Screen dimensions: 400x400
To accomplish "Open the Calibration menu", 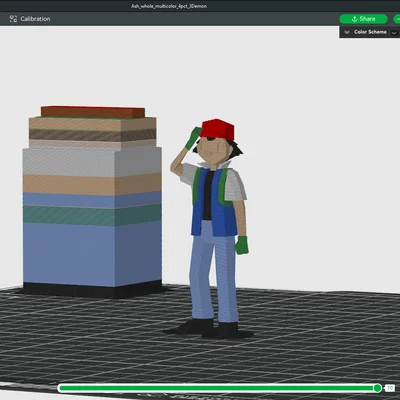I will 30,19.
